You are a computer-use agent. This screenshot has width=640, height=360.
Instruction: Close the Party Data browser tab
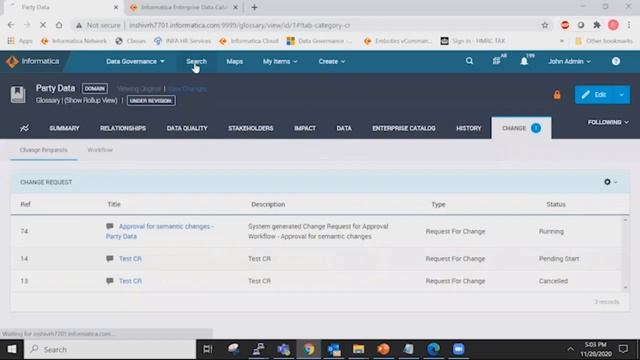pos(116,7)
